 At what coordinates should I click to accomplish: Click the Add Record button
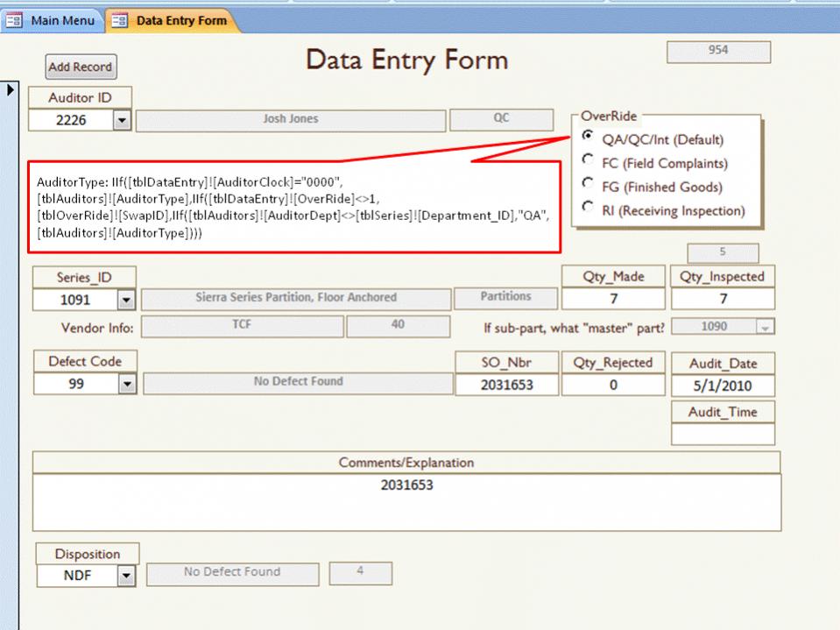tap(80, 67)
